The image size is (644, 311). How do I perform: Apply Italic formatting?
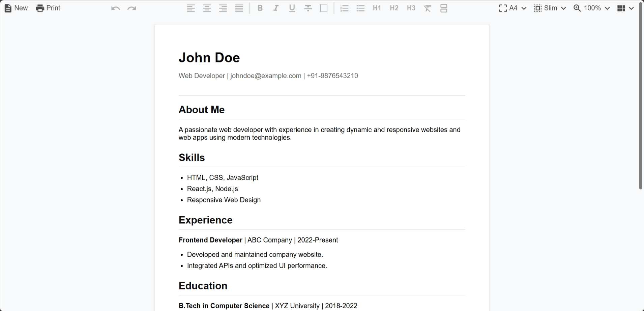tap(276, 8)
